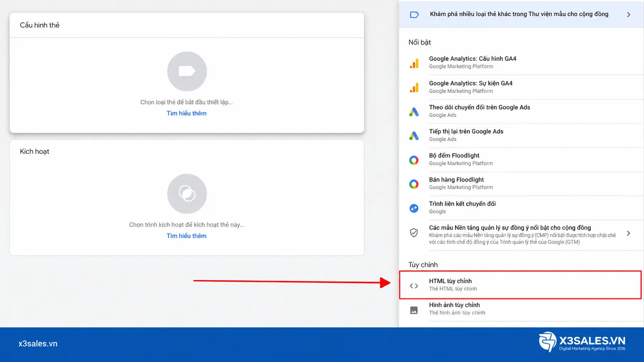The image size is (644, 362).
Task: Open Tìm hiểu thêm link under Kích hoạt
Action: click(x=186, y=236)
